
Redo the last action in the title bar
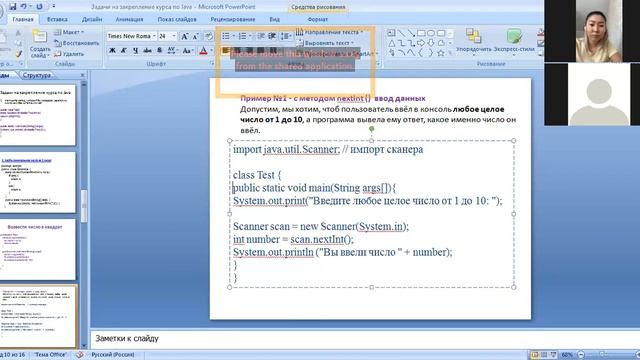(x=39, y=7)
